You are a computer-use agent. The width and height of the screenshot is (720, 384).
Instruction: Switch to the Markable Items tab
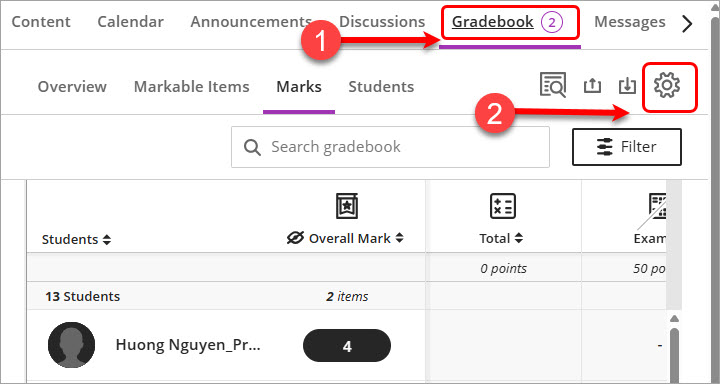pyautogui.click(x=191, y=86)
